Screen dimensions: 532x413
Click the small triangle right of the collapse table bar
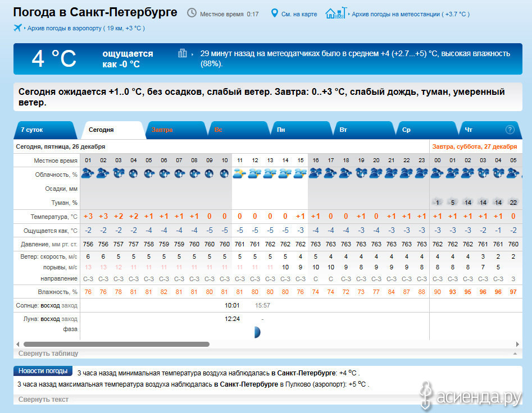[x=515, y=354]
